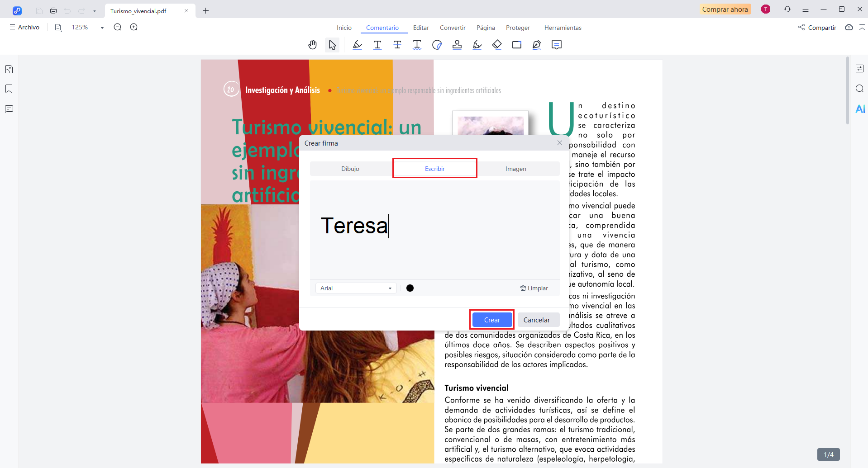Open the page thumbnails panel
The height and width of the screenshot is (468, 868).
coord(8,69)
